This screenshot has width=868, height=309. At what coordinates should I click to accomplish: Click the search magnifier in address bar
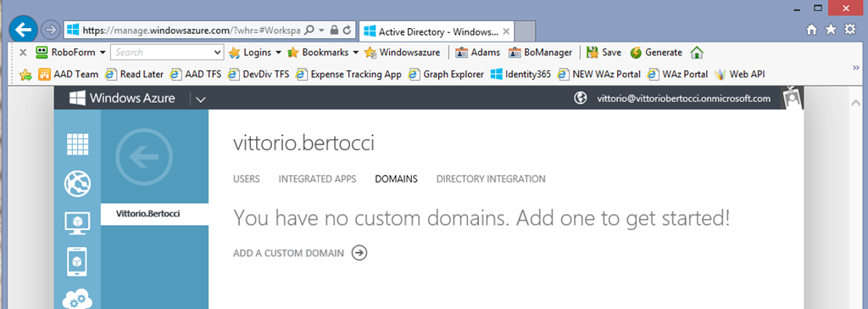tap(310, 30)
